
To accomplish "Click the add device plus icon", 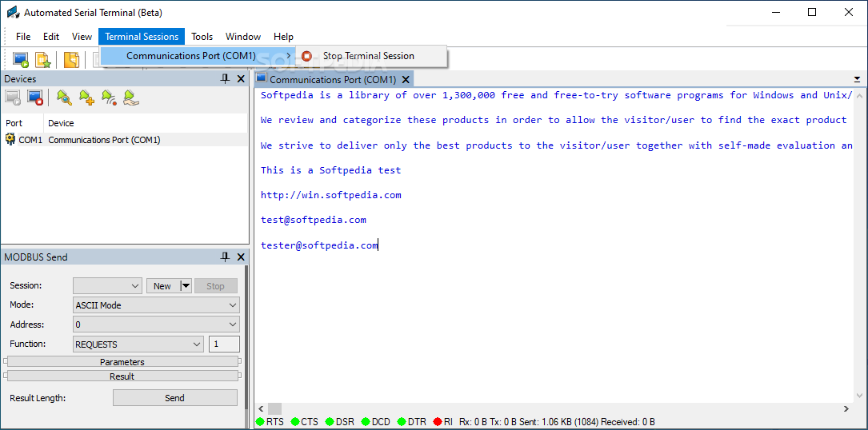I will pos(86,98).
